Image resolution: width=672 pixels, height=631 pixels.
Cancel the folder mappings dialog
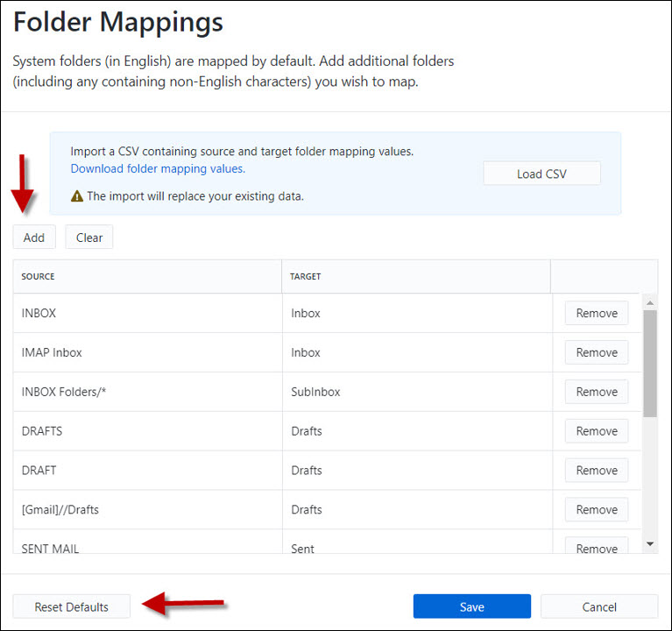pyautogui.click(x=599, y=606)
